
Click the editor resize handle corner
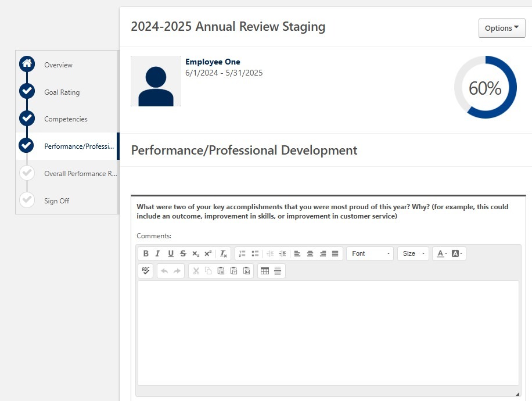[x=517, y=394]
